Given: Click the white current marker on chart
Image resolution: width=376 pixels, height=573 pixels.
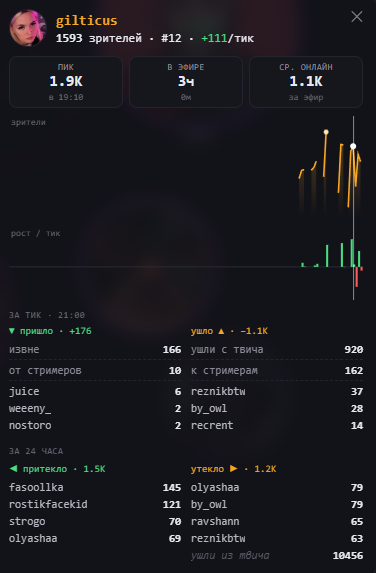Looking at the screenshot, I should point(353,146).
